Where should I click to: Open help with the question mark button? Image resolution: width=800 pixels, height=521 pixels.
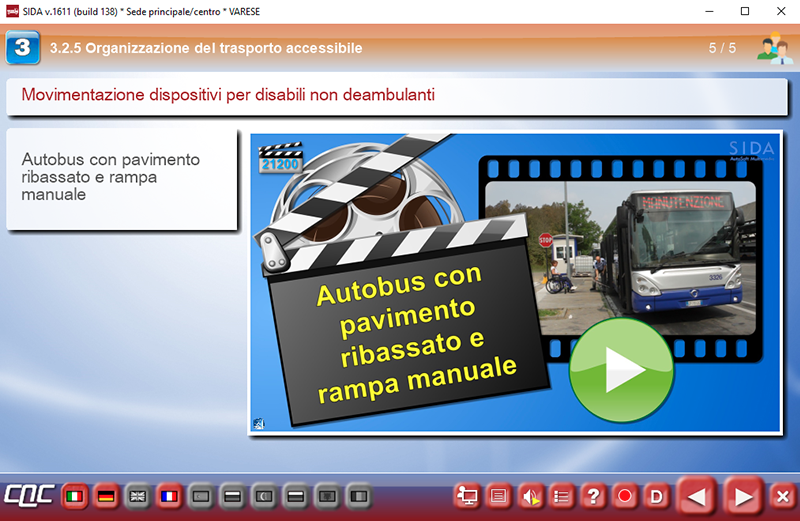(594, 496)
